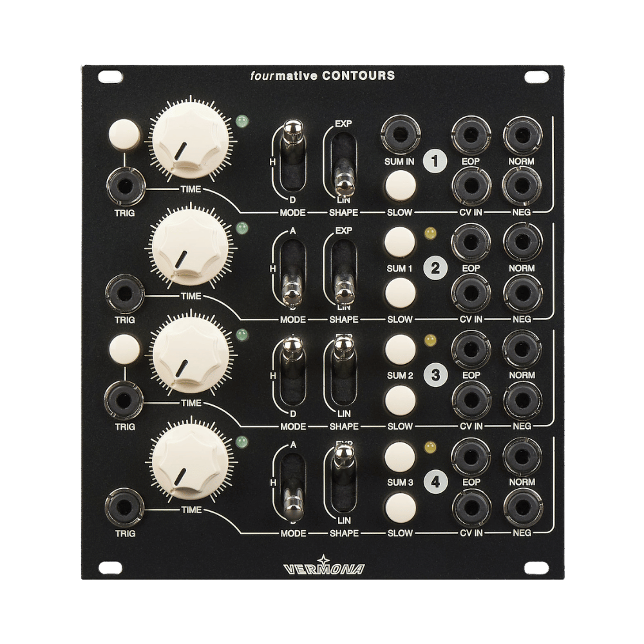This screenshot has width=644, height=644.
Task: Engage the SUM 2 button on channel 3
Action: [400, 350]
